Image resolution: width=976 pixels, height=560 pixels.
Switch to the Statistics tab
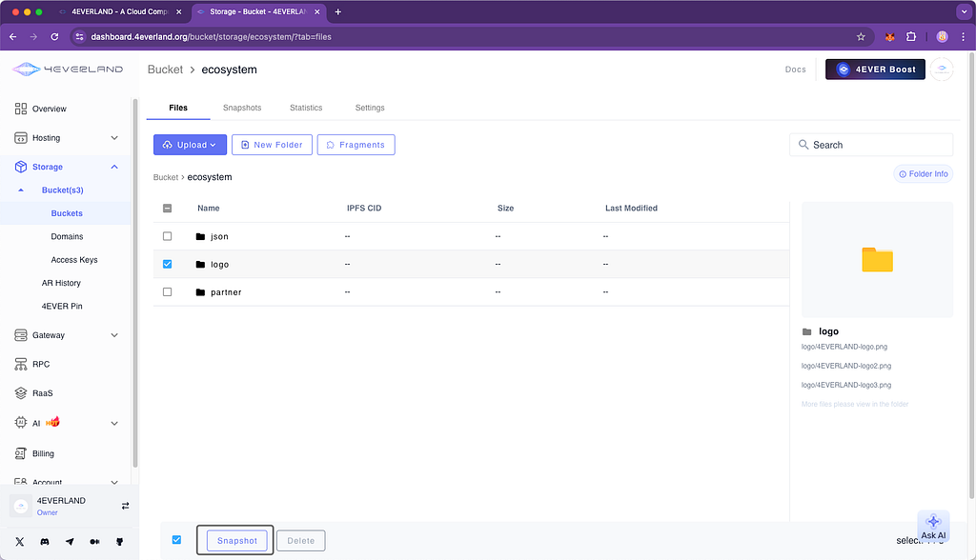click(x=306, y=108)
